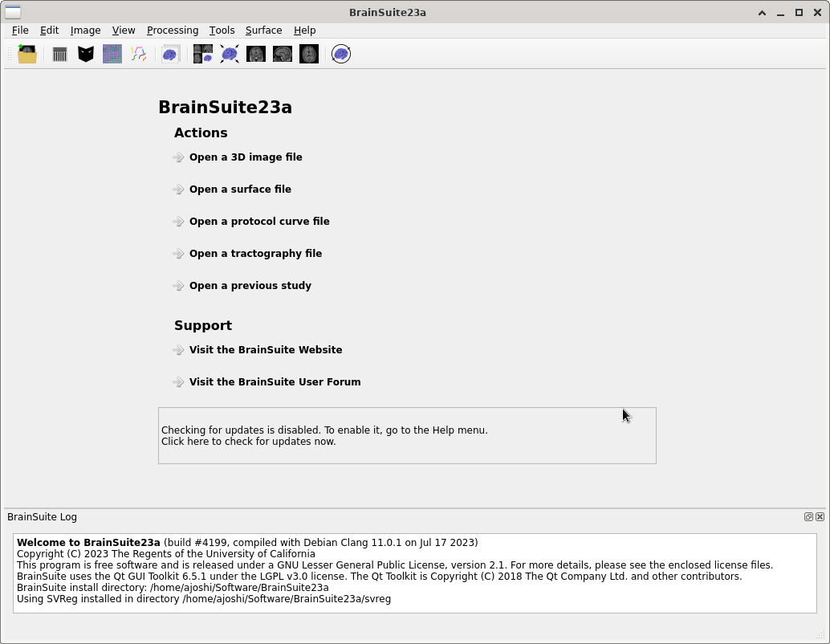Image resolution: width=830 pixels, height=644 pixels.
Task: Click the circled brain rotate icon
Action: (341, 54)
